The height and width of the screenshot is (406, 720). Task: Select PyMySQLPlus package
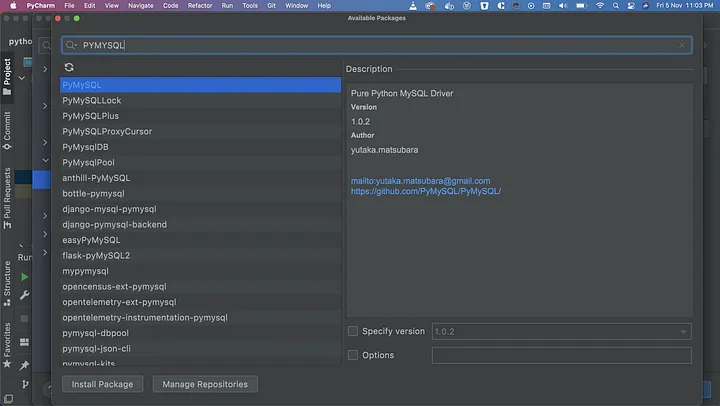(200, 116)
